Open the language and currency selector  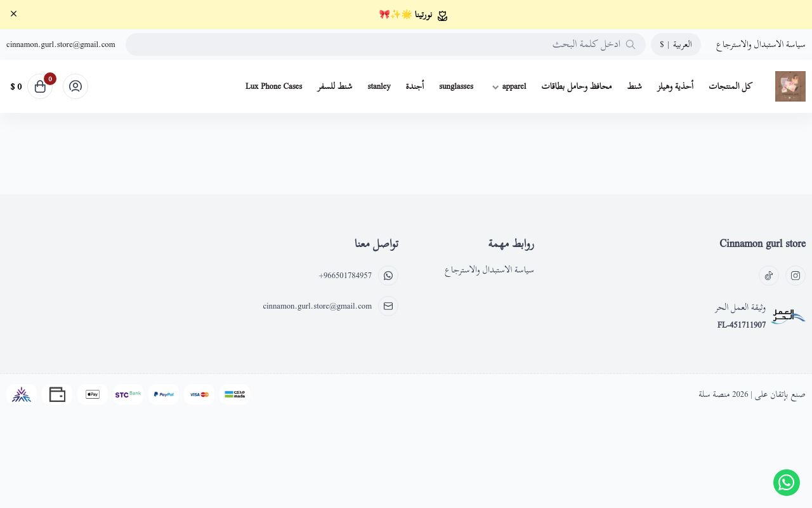pos(676,44)
